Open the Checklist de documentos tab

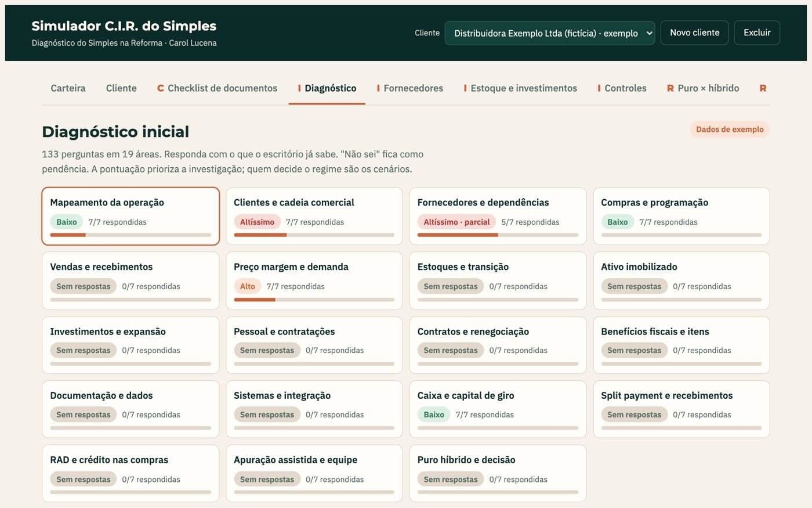pos(217,88)
